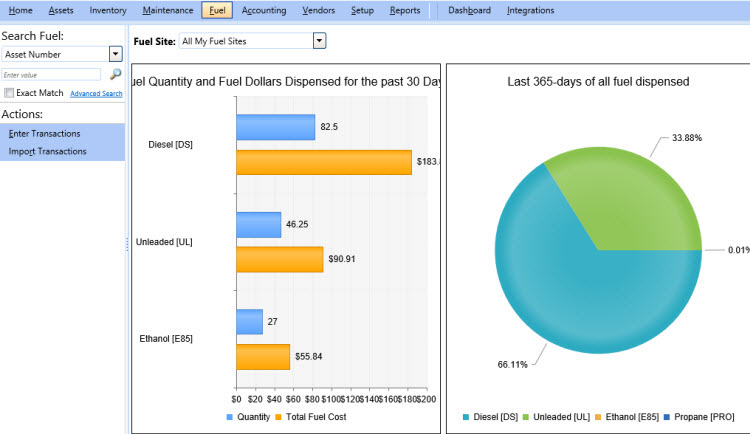This screenshot has height=434, width=750.
Task: Click the Ethanol [E85] legend marker
Action: pyautogui.click(x=599, y=417)
